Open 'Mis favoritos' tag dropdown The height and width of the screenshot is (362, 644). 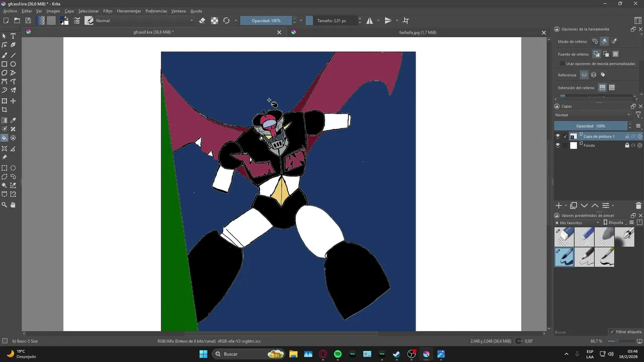point(577,222)
